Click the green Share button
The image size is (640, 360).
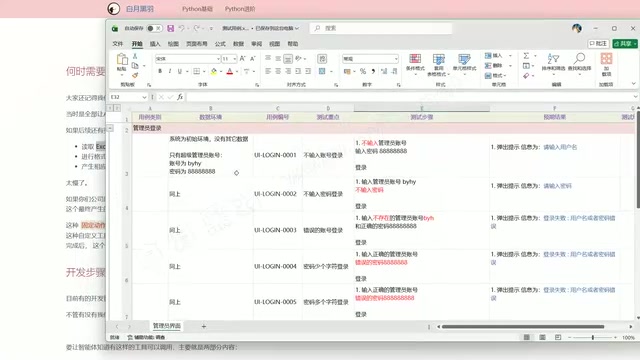coord(625,43)
